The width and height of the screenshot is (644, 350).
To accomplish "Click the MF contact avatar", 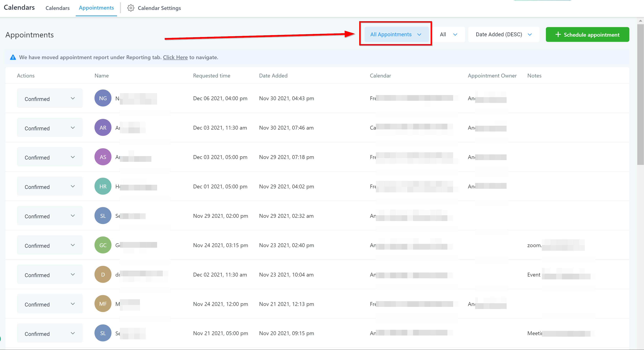I will [x=103, y=304].
